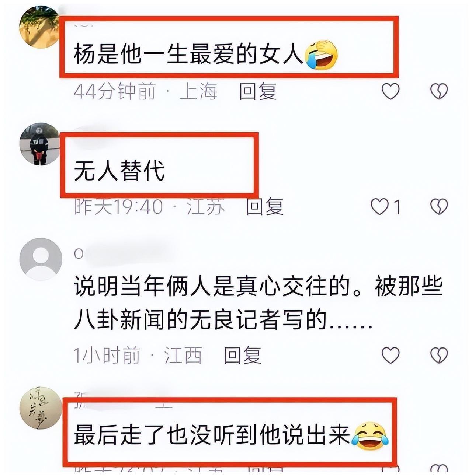Image resolution: width=472 pixels, height=476 pixels.
Task: Open the first commenter's yellow avatar
Action: click(x=39, y=27)
